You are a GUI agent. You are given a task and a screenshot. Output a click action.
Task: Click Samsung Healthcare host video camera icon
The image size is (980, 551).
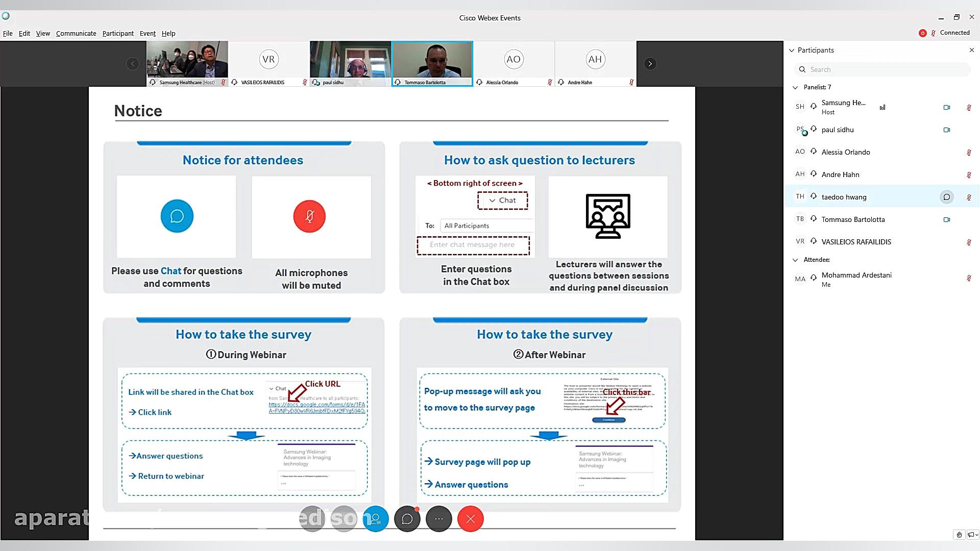pos(947,108)
